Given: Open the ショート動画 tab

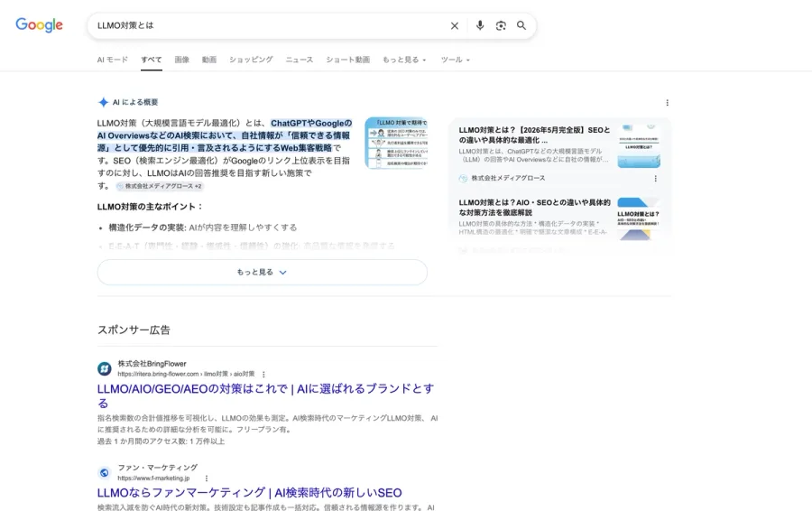Looking at the screenshot, I should pyautogui.click(x=348, y=60).
